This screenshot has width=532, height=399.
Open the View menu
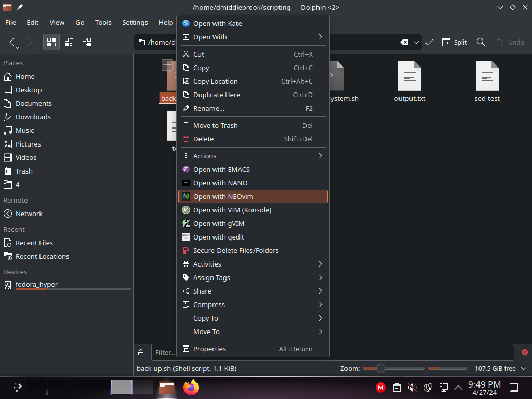click(x=57, y=22)
